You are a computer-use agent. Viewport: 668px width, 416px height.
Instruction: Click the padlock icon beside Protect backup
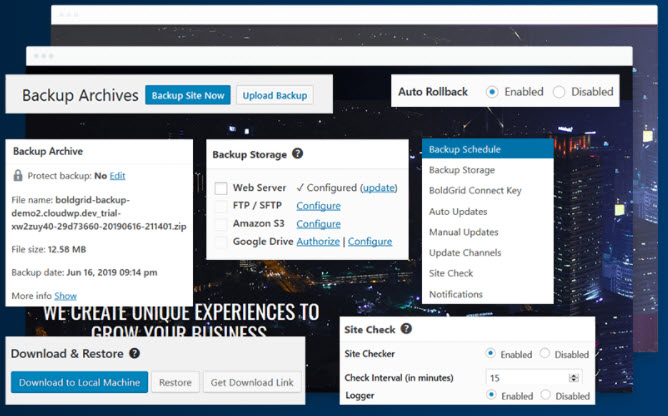pos(18,175)
